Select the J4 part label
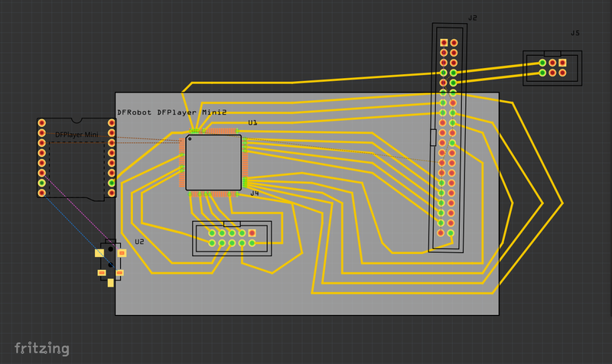This screenshot has width=612, height=364. pyautogui.click(x=255, y=193)
